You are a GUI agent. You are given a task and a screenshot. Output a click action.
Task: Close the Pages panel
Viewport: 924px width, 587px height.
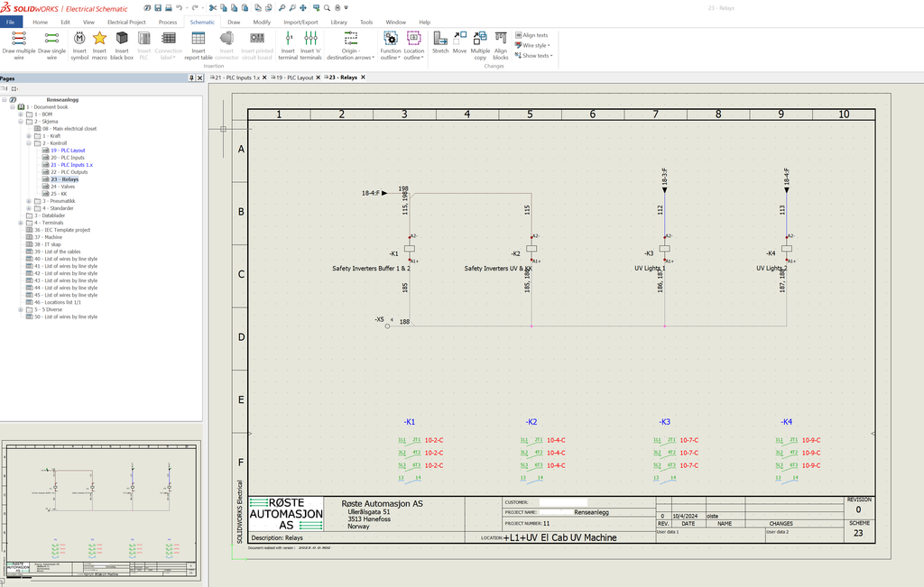coord(199,78)
